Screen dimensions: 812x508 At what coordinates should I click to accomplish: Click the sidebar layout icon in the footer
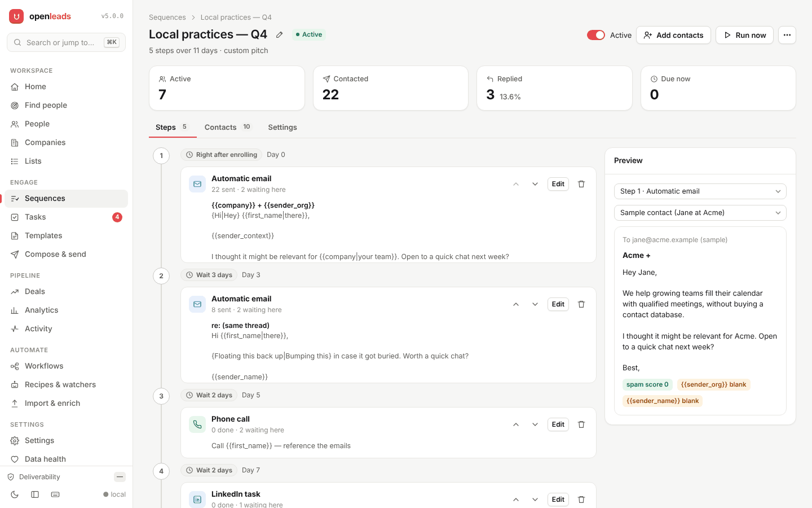coord(35,494)
